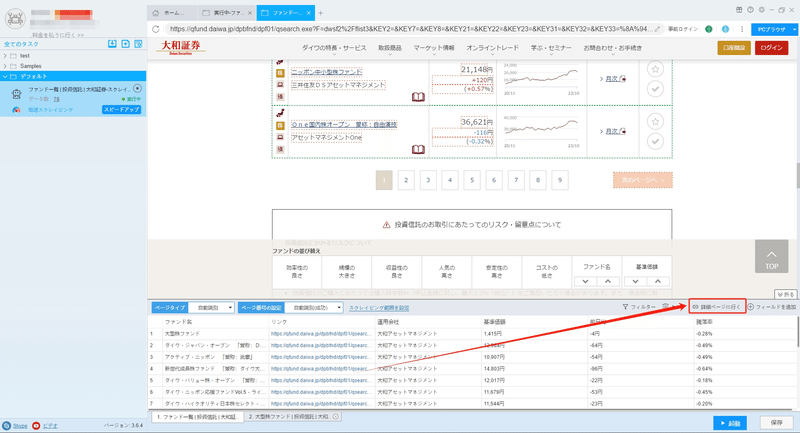Viewport: 800px width, 433px height.
Task: Go to page 5 in pagination
Action: click(x=472, y=180)
